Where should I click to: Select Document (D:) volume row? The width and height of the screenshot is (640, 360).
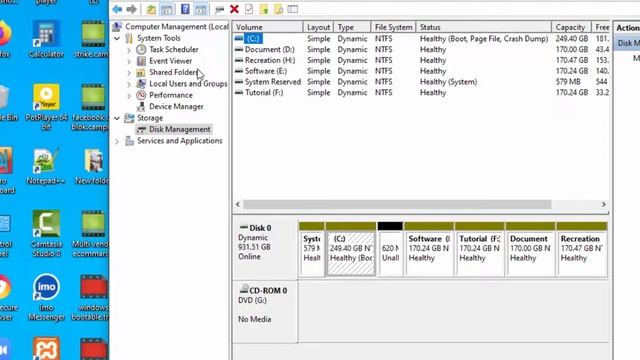click(421, 49)
